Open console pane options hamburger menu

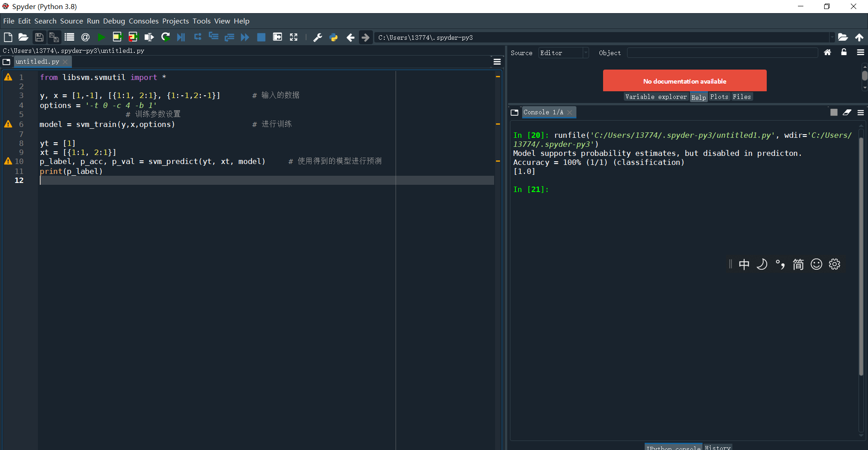coord(860,112)
